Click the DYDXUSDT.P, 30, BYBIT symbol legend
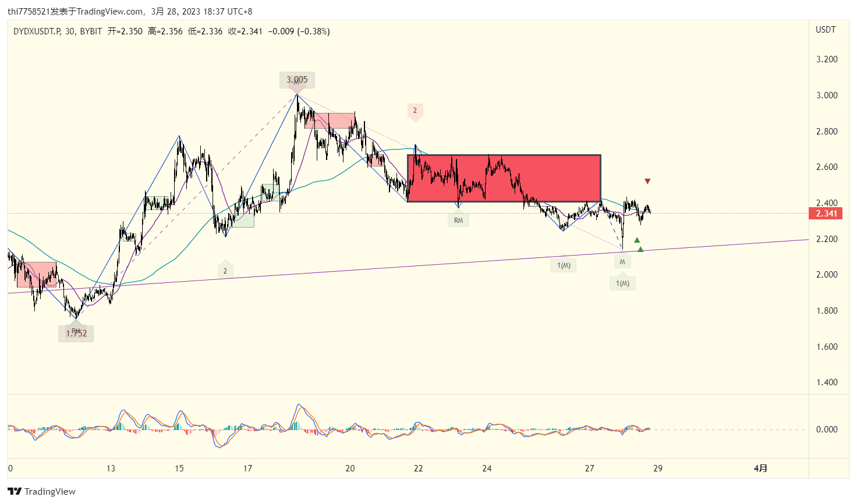 click(x=58, y=31)
